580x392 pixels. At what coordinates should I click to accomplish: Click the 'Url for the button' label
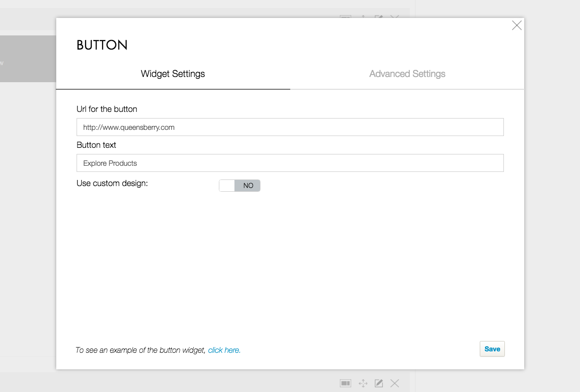tap(107, 109)
